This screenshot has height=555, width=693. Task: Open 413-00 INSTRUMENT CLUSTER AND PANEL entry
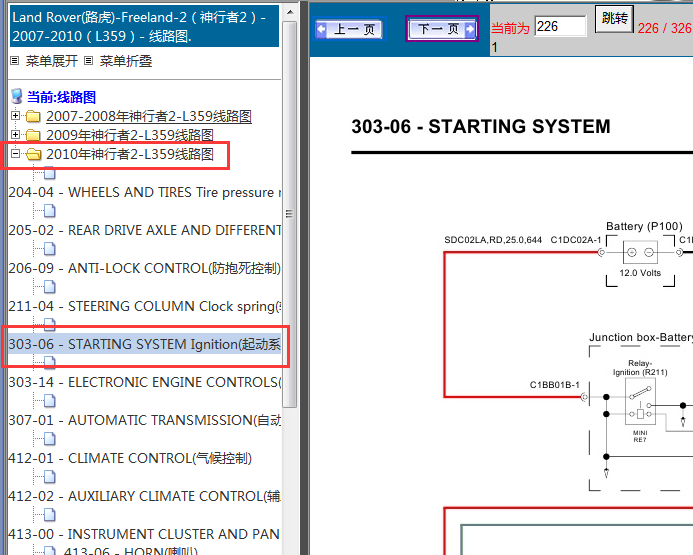(144, 534)
